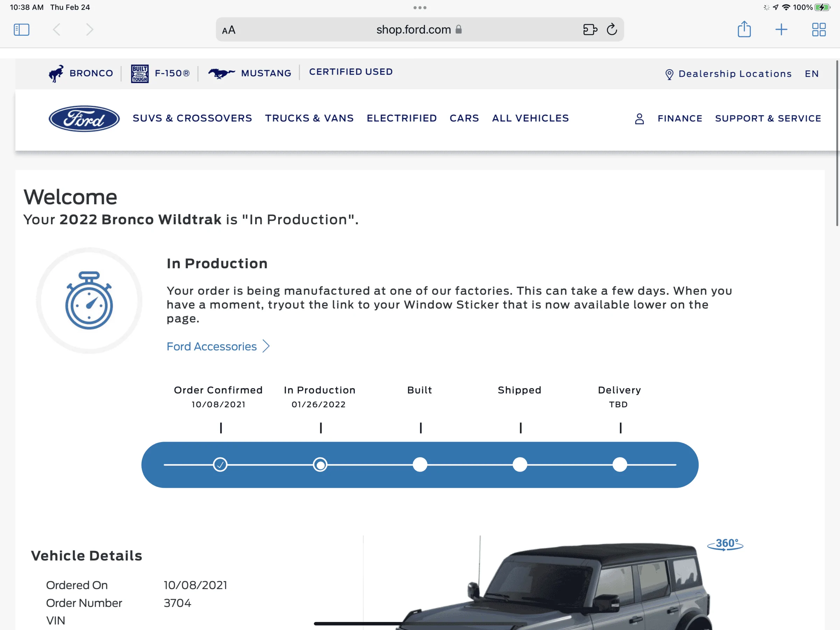This screenshot has height=630, width=840.
Task: Tap the 10:38 AM clock
Action: coord(27,7)
